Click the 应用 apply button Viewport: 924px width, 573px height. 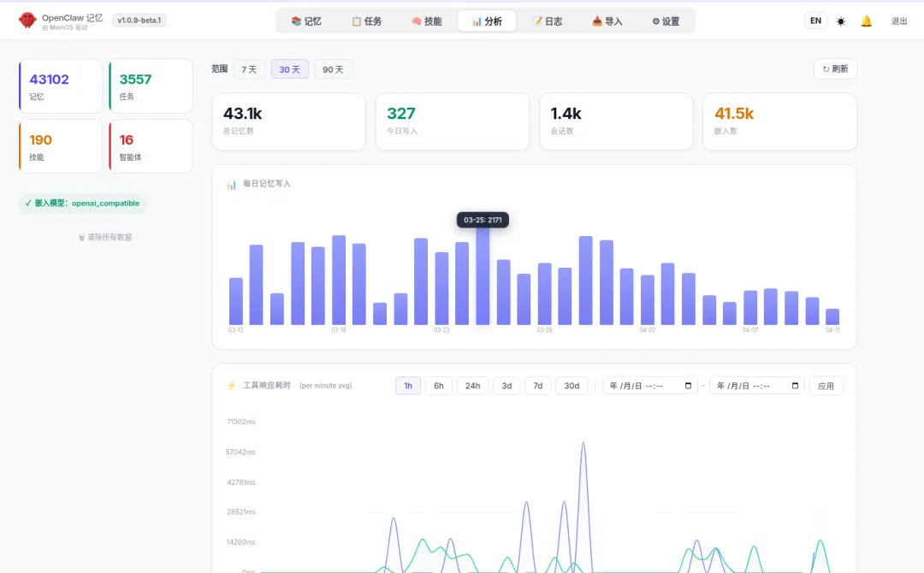(826, 386)
